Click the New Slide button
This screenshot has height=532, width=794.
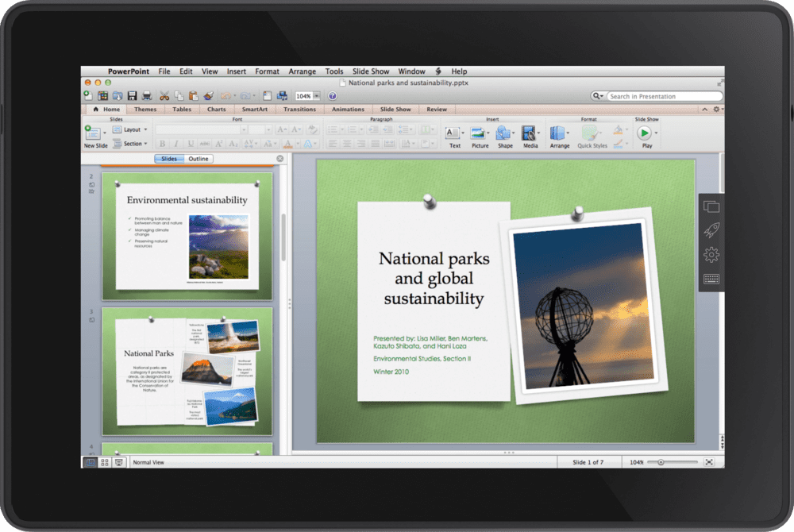94,137
